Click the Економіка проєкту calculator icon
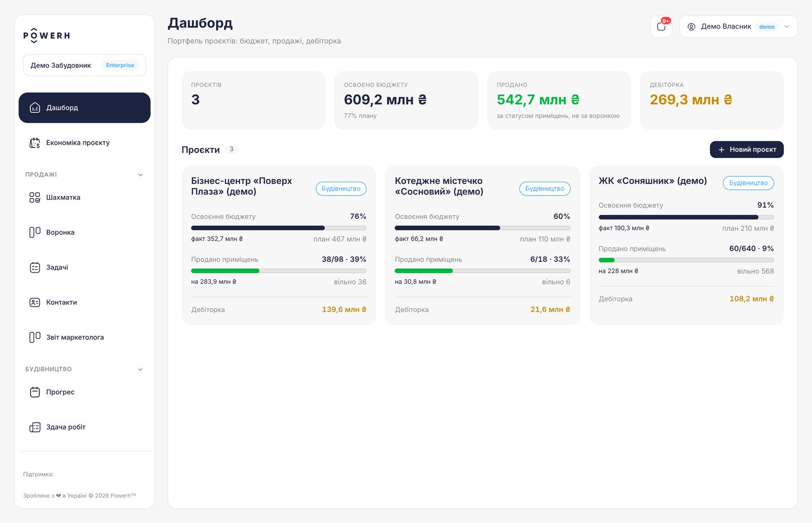 pyautogui.click(x=35, y=143)
